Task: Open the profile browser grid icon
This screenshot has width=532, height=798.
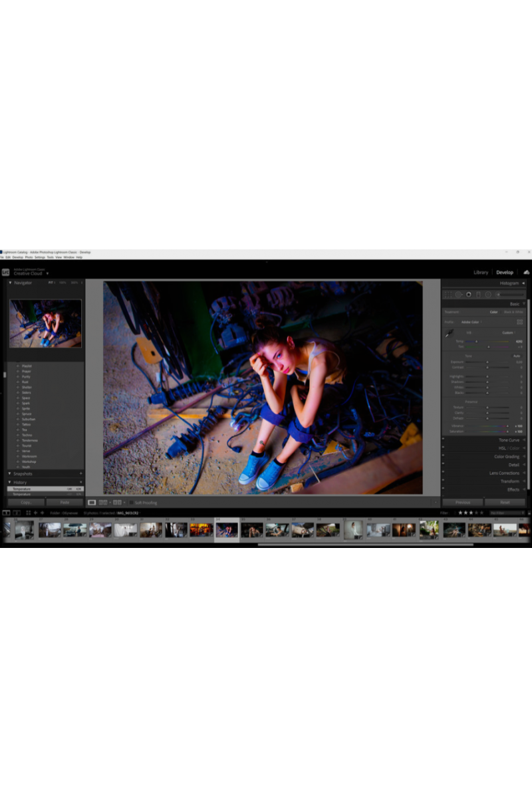Action: click(520, 322)
